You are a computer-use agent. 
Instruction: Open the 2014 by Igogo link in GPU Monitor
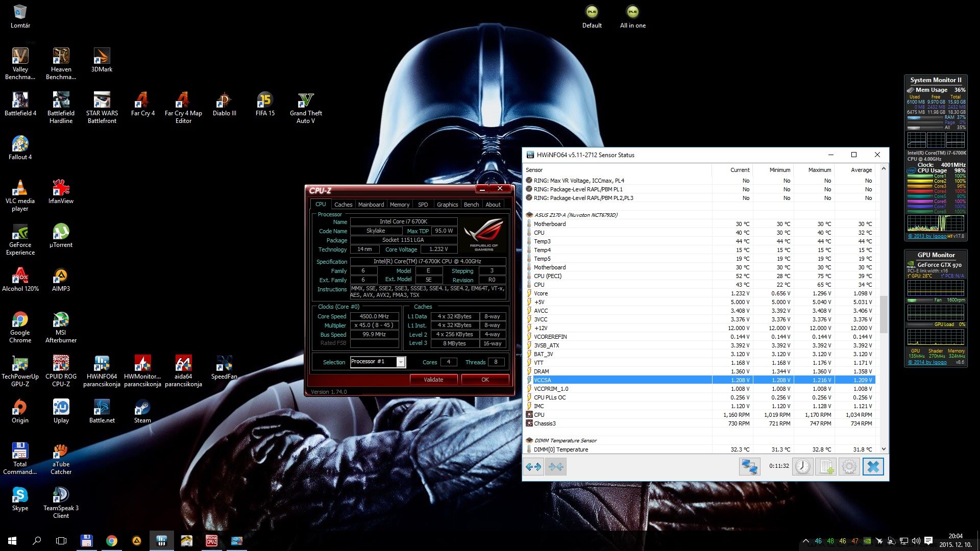(x=927, y=362)
